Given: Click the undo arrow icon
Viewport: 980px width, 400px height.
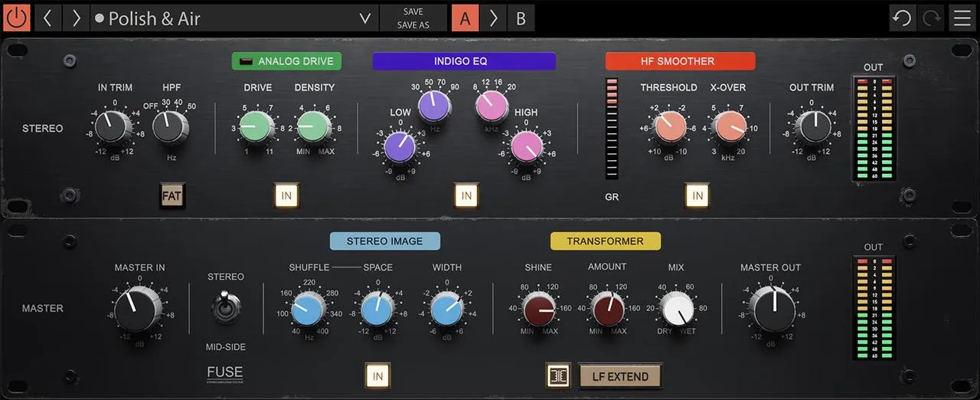Looking at the screenshot, I should pos(903,18).
